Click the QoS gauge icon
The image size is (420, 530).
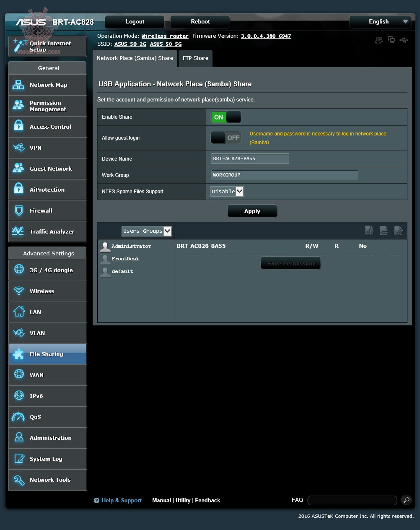19,417
